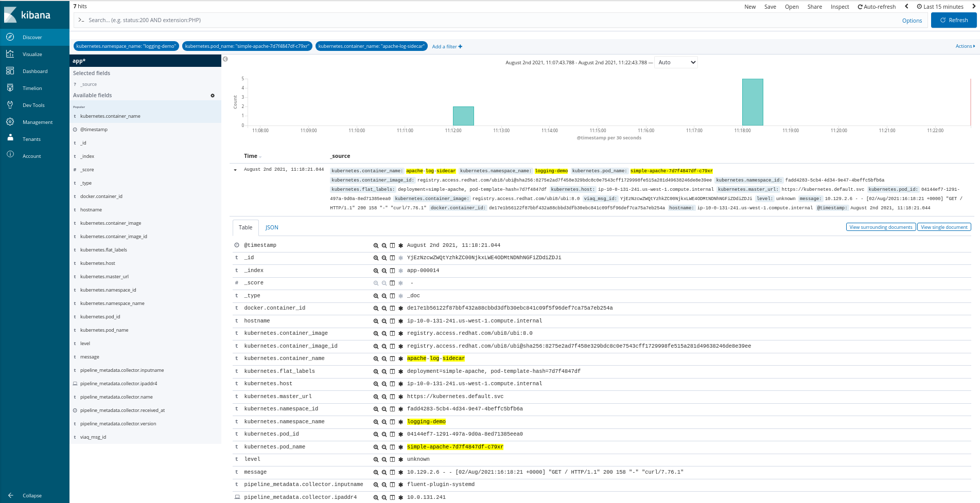Collapse the expanded document row arrow

tap(235, 170)
